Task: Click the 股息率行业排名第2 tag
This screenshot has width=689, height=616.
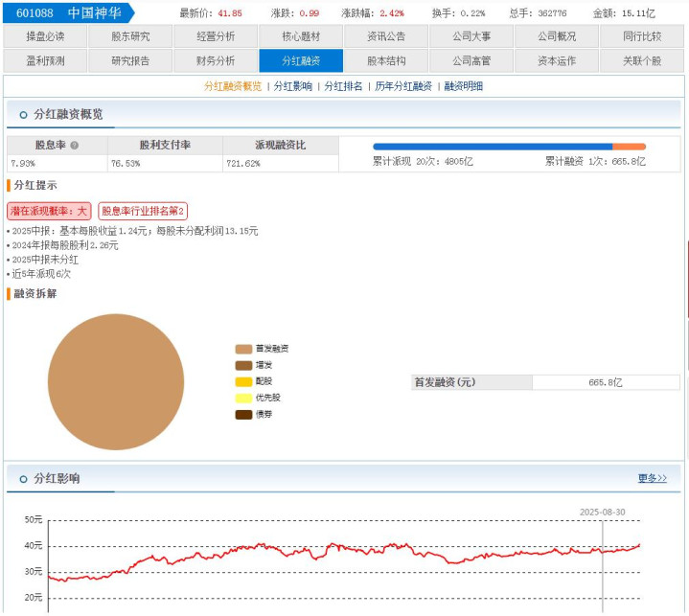Action: tap(143, 211)
